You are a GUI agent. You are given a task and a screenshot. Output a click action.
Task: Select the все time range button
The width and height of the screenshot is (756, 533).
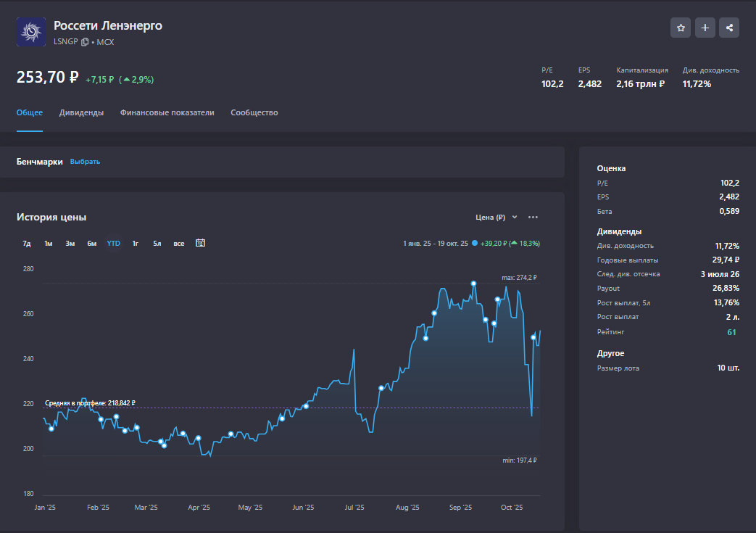click(178, 244)
